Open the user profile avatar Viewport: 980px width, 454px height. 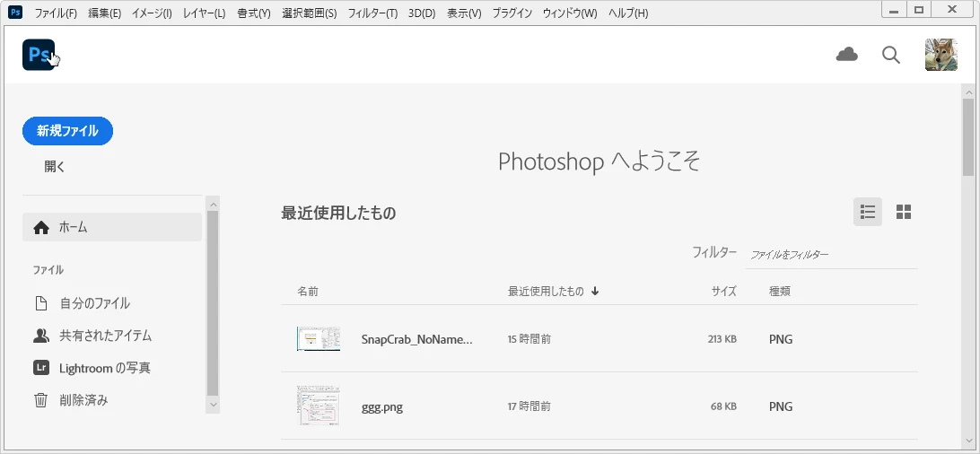941,55
